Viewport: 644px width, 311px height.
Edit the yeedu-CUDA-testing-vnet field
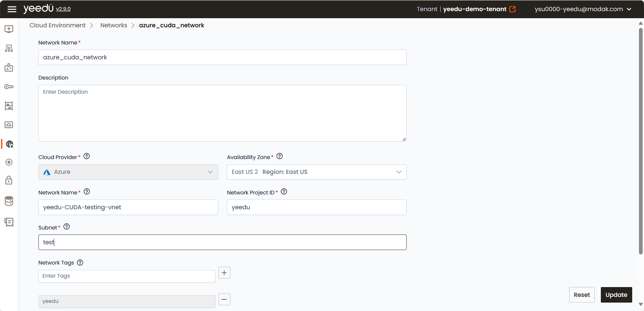pos(128,207)
